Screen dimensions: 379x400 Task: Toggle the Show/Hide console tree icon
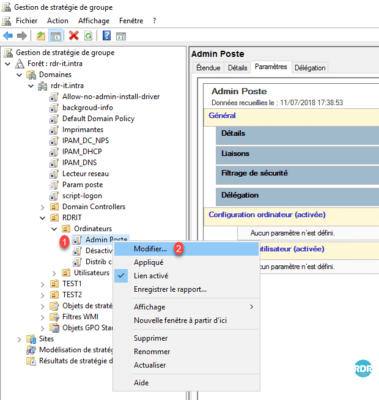pos(55,36)
